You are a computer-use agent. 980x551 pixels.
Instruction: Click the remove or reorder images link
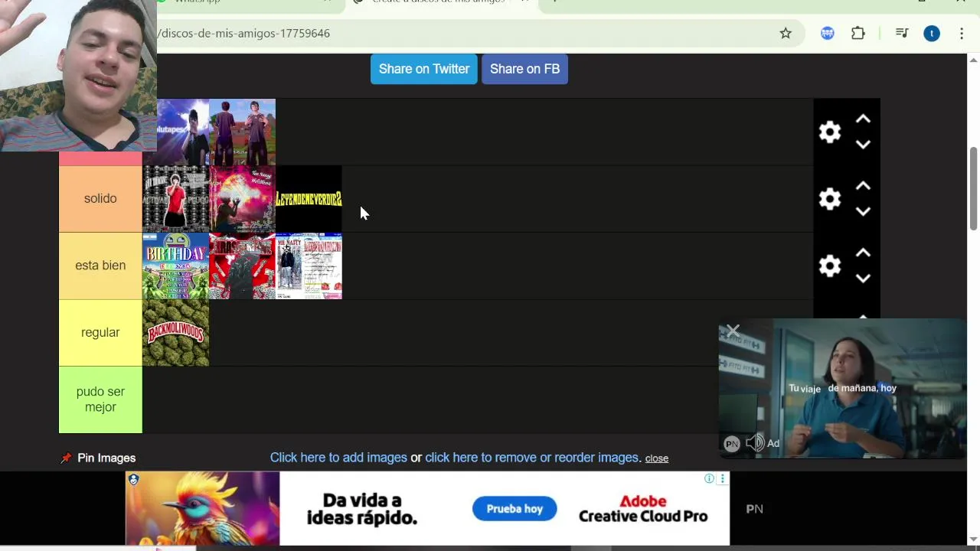pos(532,458)
